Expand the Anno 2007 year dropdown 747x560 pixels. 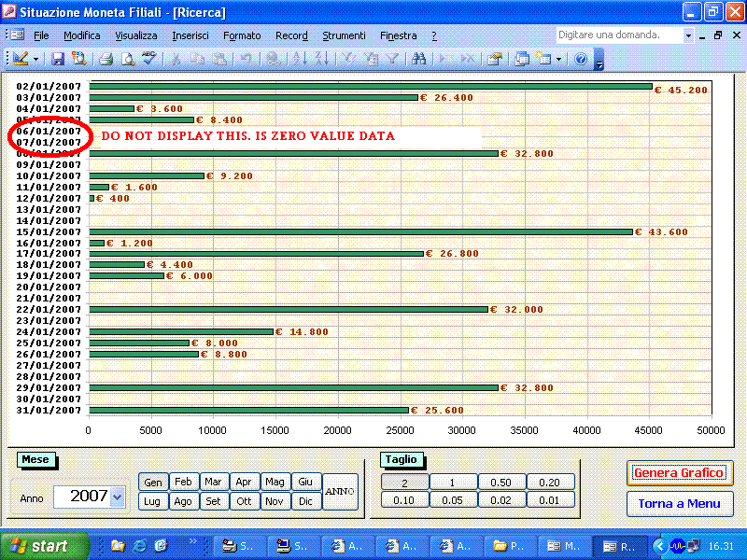pyautogui.click(x=118, y=497)
